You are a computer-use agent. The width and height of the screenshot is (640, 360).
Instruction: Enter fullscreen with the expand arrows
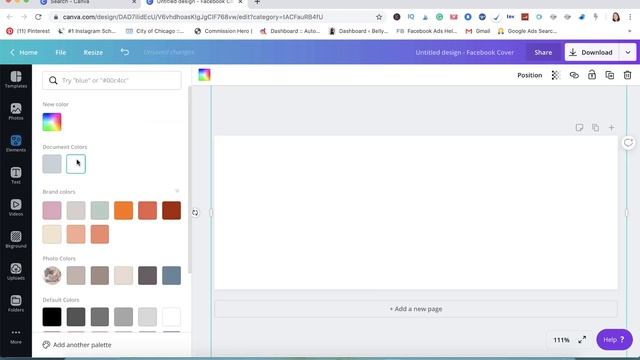(x=582, y=340)
